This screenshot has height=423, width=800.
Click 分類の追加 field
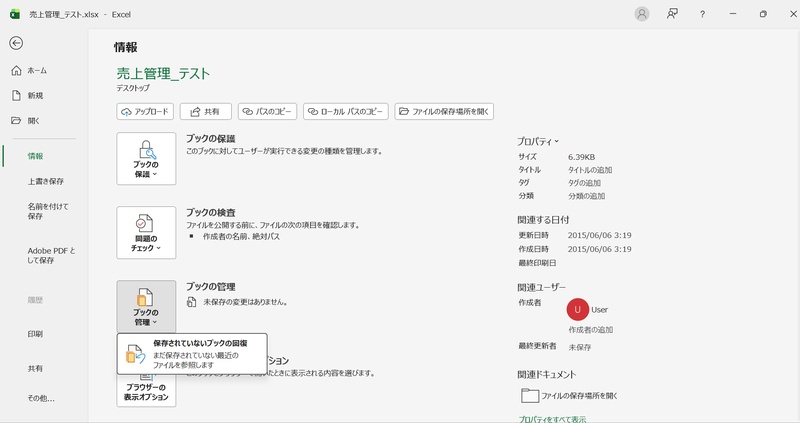click(x=586, y=196)
